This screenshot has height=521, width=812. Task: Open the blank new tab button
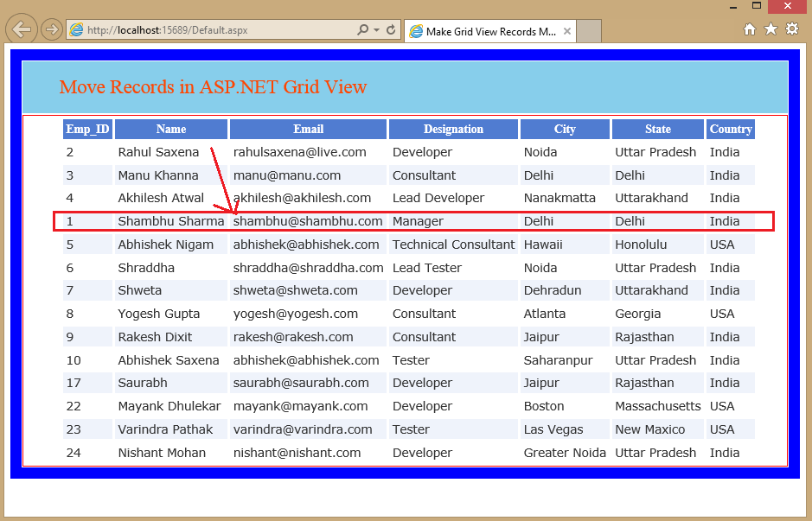click(x=589, y=32)
